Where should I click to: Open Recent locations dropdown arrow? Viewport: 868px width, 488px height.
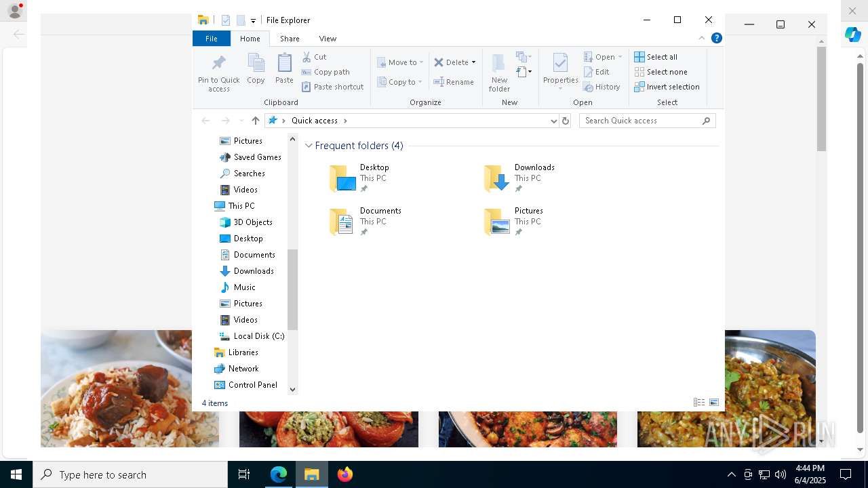(x=241, y=121)
